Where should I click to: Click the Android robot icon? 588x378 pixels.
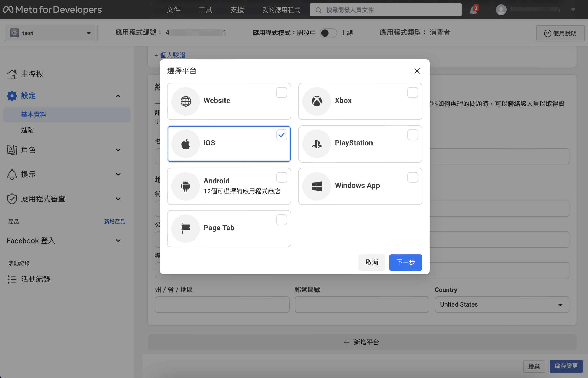point(186,186)
